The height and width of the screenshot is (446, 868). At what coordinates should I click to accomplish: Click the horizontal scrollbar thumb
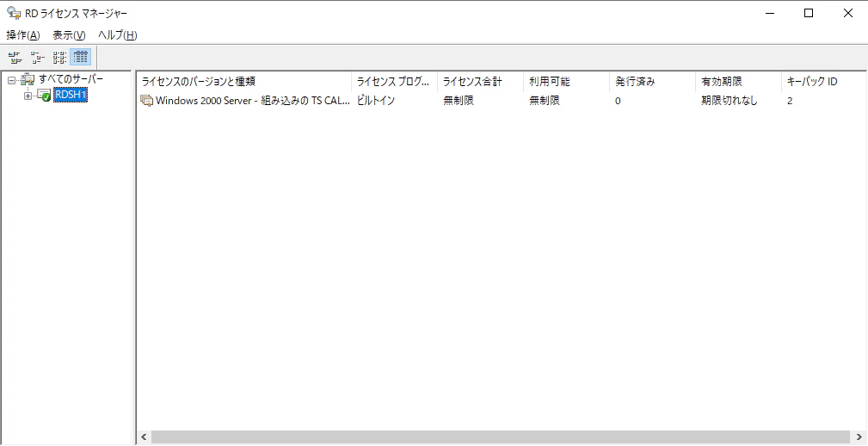coord(500,437)
